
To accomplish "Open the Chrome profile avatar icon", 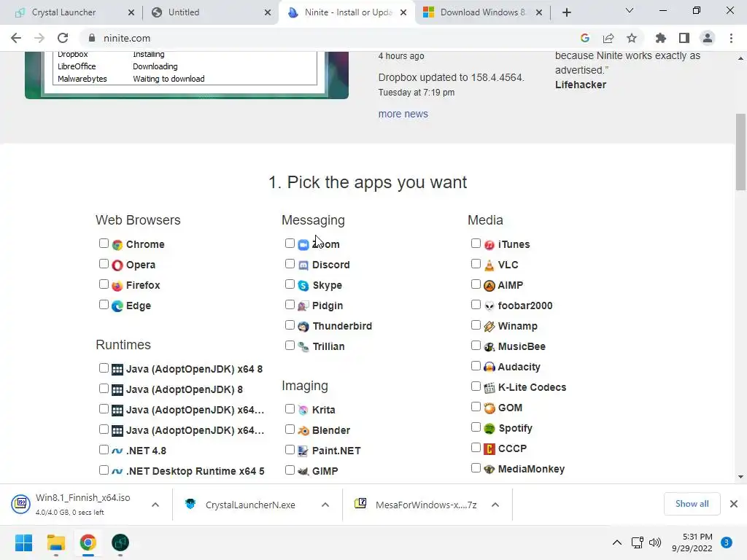I will click(708, 38).
